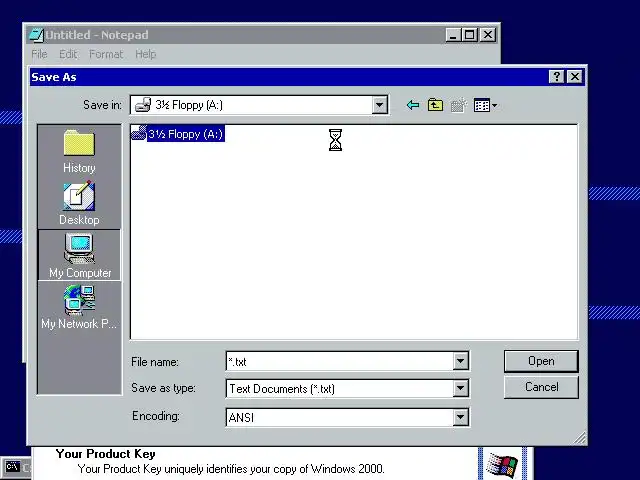Open the View Menu dropdown arrow
The height and width of the screenshot is (480, 640).
(494, 106)
